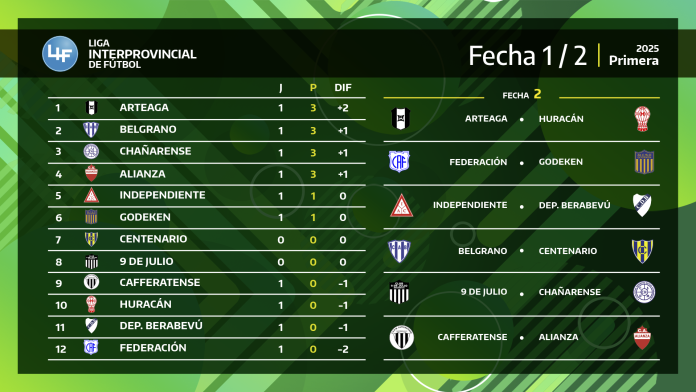Click Federación name in standings row 12
Screen dimensions: 696x392
[153, 348]
